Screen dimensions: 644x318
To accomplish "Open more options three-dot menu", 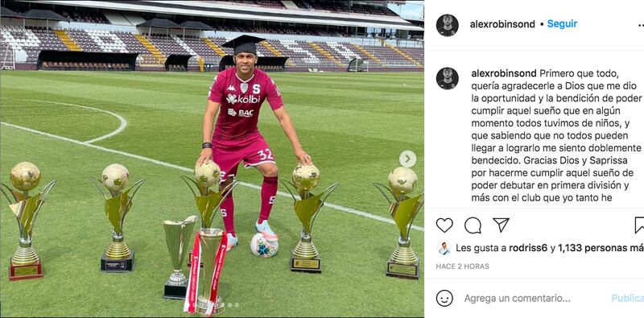I will click(639, 25).
